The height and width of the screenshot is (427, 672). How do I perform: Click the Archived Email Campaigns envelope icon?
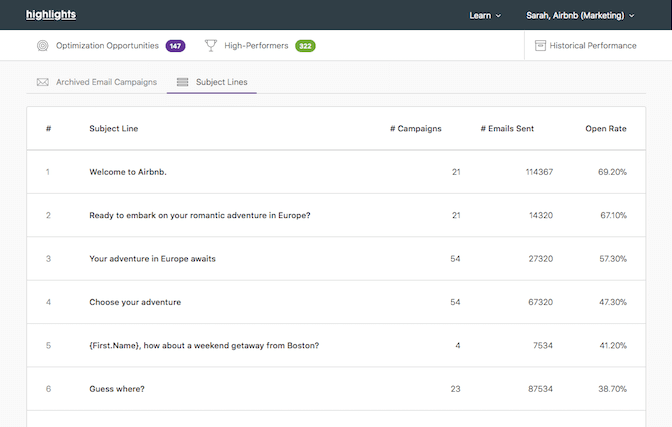pyautogui.click(x=42, y=82)
